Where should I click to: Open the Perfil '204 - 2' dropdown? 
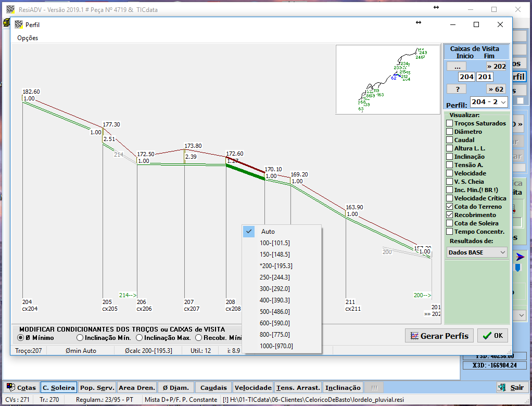(488, 103)
